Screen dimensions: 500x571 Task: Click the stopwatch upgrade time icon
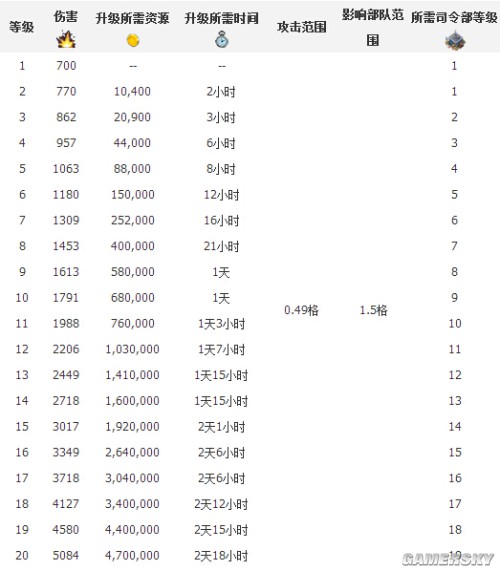coord(221,39)
